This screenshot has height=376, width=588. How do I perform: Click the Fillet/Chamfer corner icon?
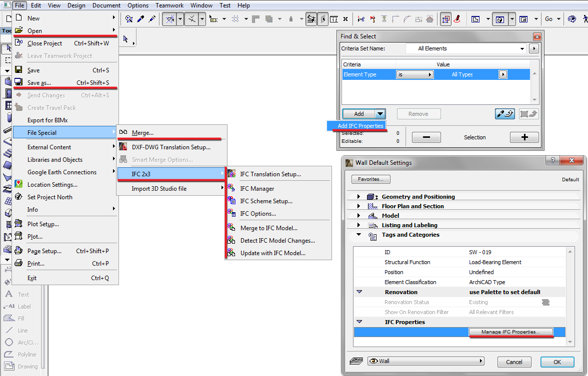(395, 19)
